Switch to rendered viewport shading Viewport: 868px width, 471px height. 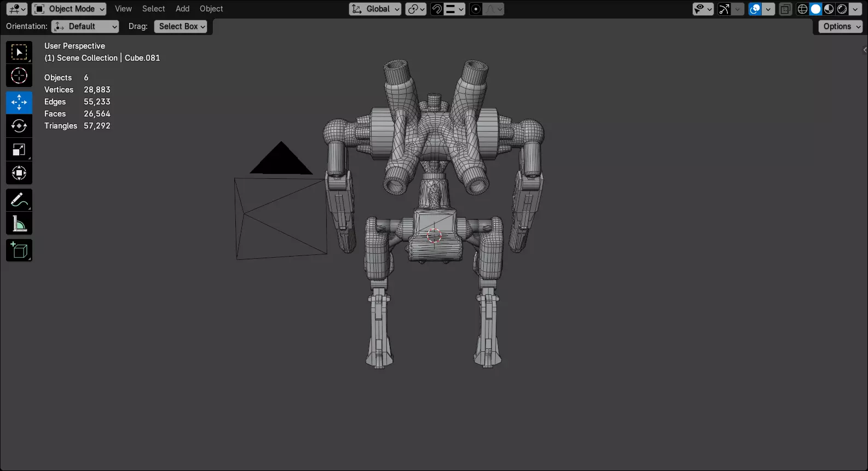pos(842,9)
